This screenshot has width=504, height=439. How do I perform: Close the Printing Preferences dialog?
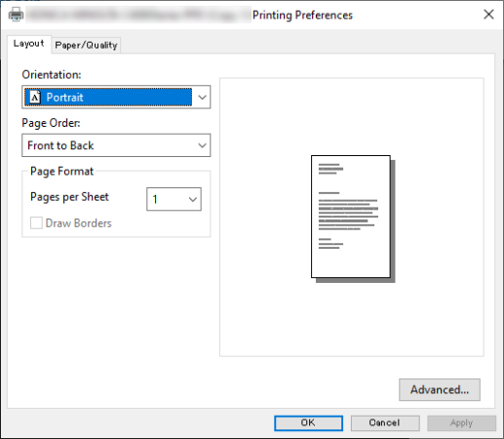(x=488, y=15)
